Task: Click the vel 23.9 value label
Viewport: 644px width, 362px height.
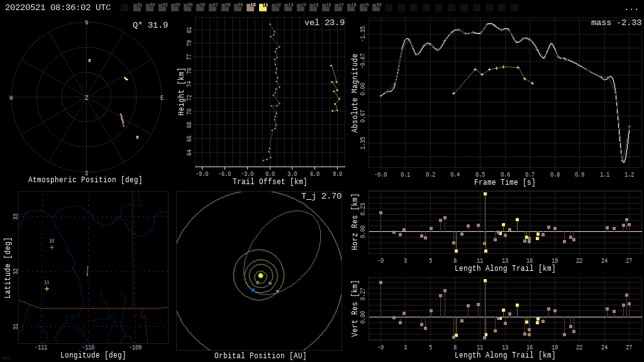Action: 324,23
